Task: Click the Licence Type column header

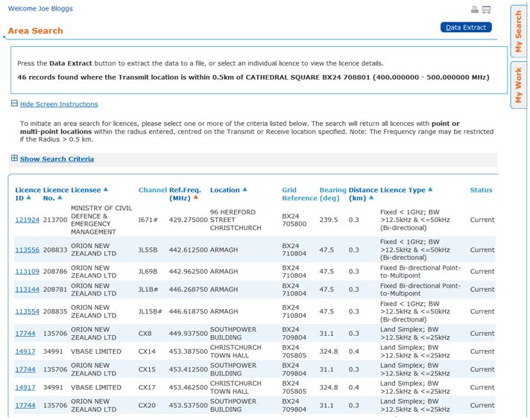Action: pyautogui.click(x=403, y=190)
